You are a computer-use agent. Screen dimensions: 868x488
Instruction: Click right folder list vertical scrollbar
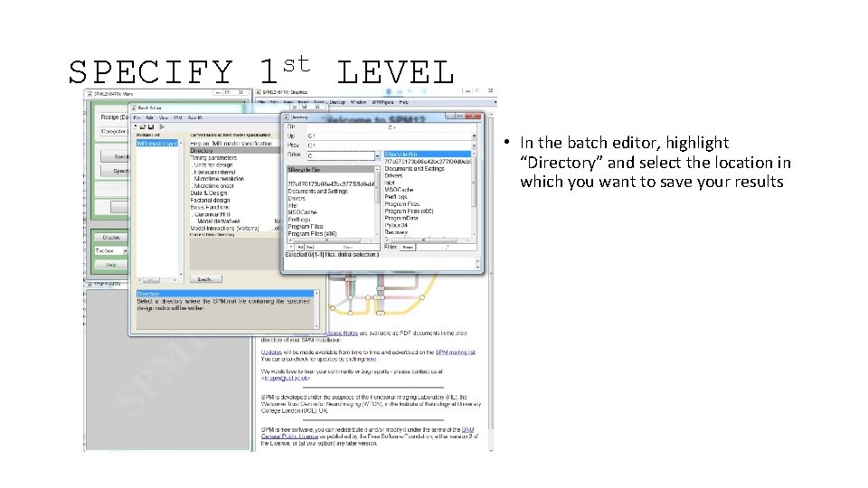click(474, 193)
